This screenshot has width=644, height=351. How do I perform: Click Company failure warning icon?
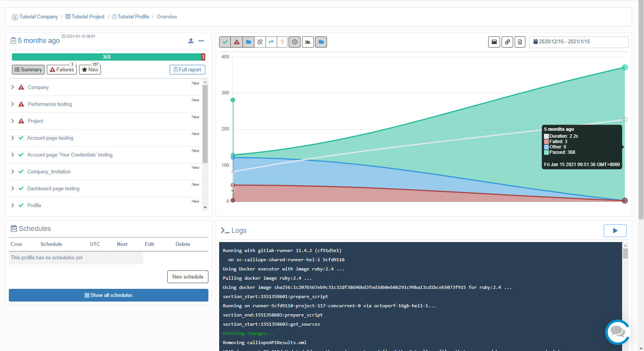point(21,87)
